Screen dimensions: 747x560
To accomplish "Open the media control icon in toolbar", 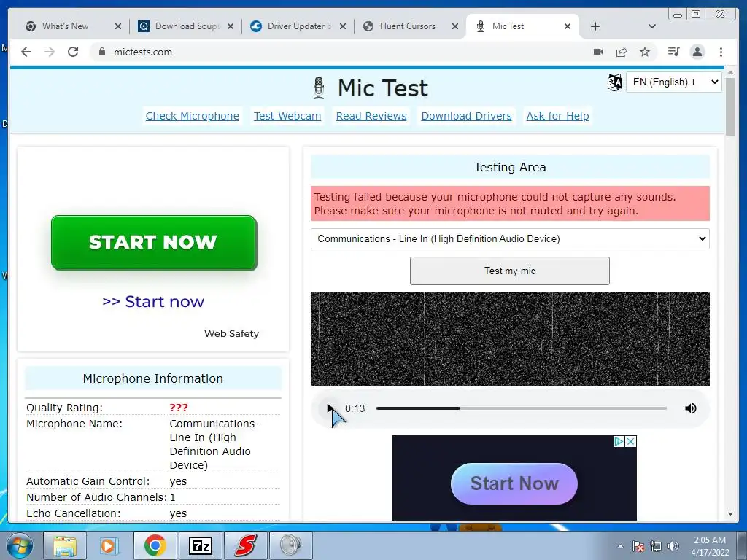I will coord(673,52).
